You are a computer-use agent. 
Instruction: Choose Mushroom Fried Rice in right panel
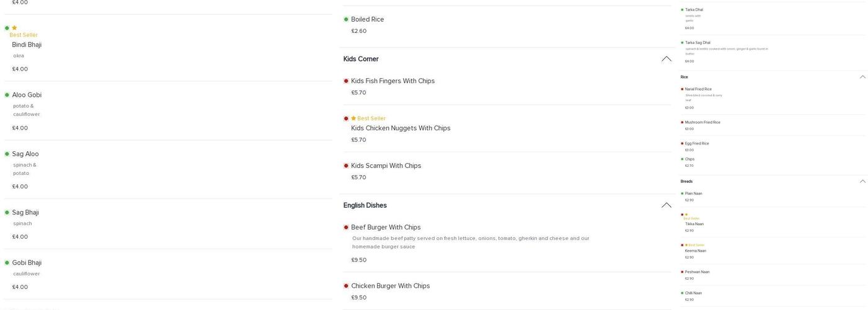tap(702, 122)
